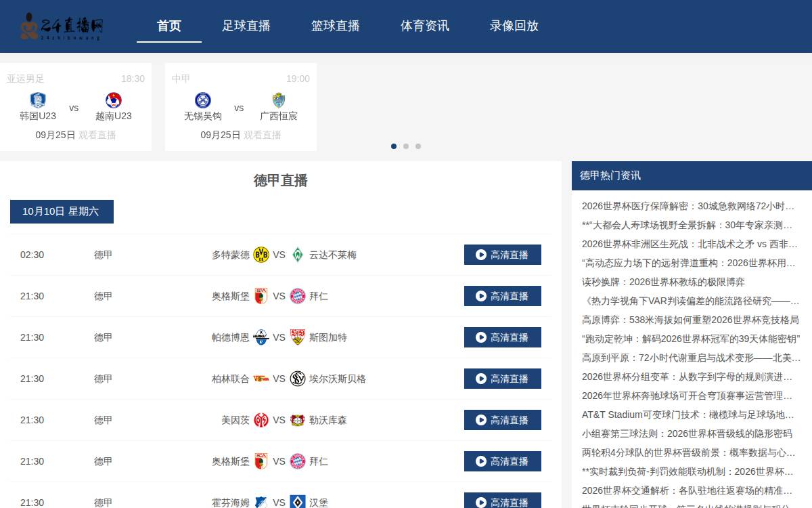Viewport: 812px width, 508px height.
Task: Click the 汉堡 club badge
Action: (298, 503)
